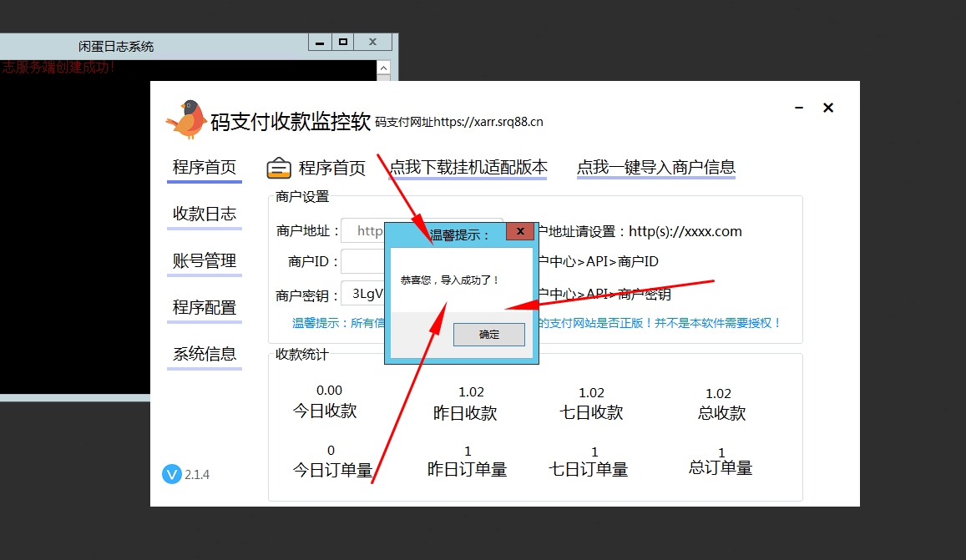The image size is (966, 560).
Task: Click the bird logo icon
Action: click(x=186, y=119)
